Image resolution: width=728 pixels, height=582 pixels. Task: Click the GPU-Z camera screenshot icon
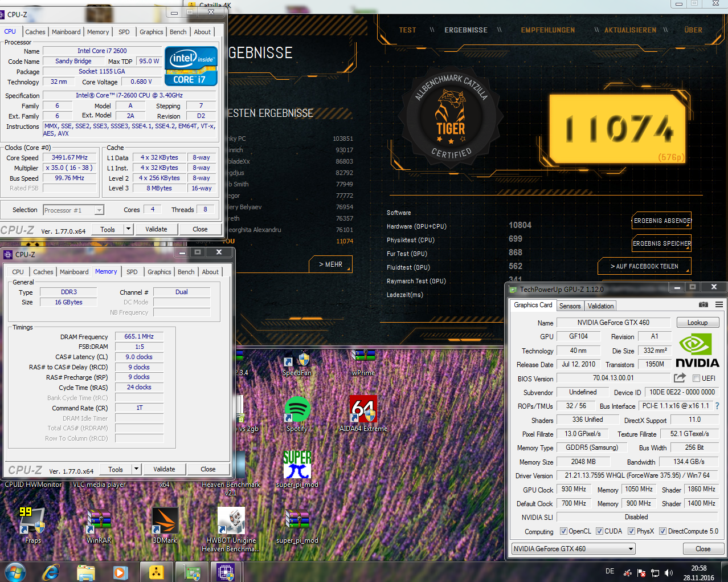click(x=704, y=304)
